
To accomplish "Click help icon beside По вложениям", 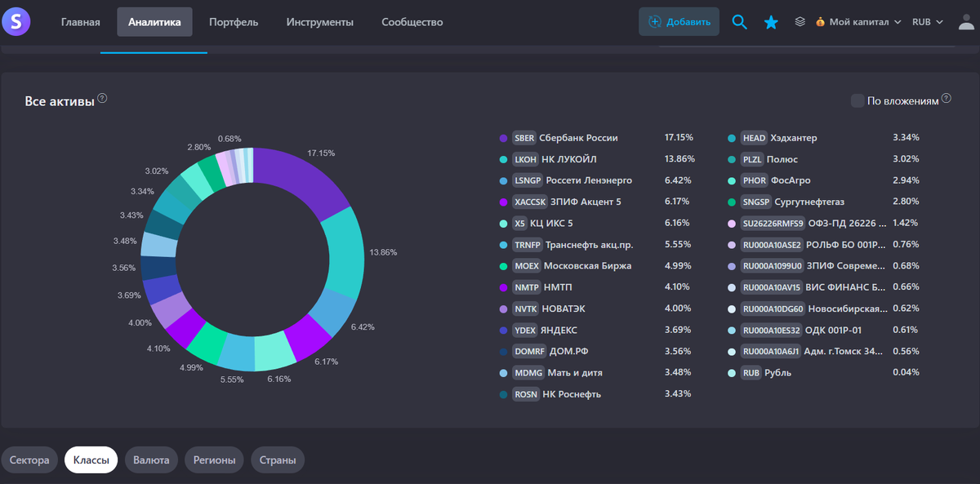I will coord(947,98).
